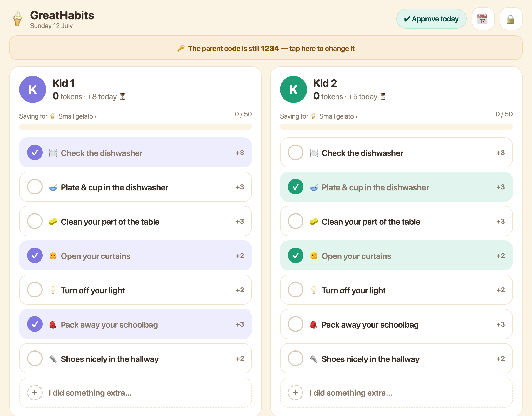Click Kid 2 sponge icon for table task
Viewport: 532px width, 416px height.
(x=314, y=222)
